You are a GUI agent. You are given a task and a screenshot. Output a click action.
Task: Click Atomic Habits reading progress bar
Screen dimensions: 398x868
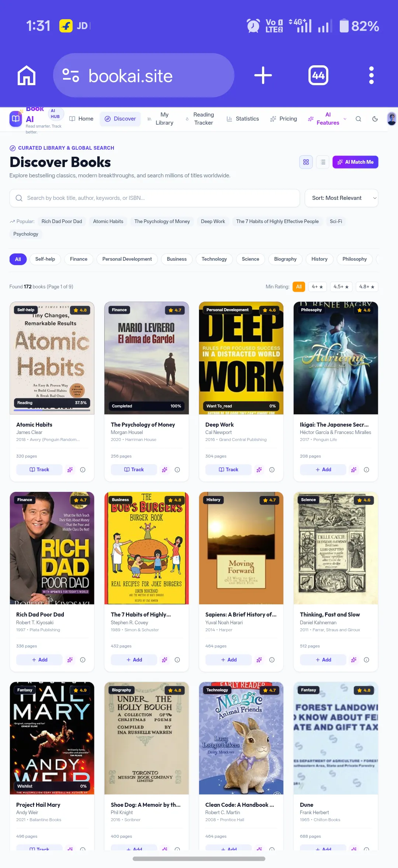pyautogui.click(x=52, y=410)
